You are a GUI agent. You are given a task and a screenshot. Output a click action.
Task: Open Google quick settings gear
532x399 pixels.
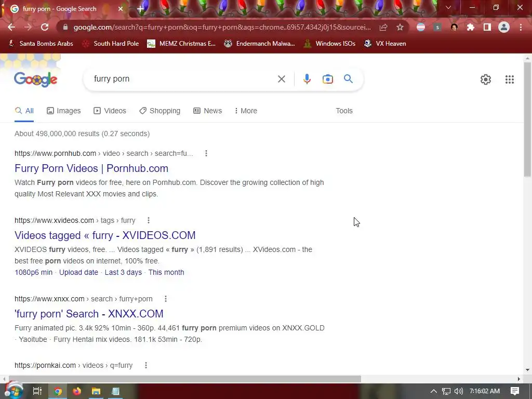(x=486, y=79)
